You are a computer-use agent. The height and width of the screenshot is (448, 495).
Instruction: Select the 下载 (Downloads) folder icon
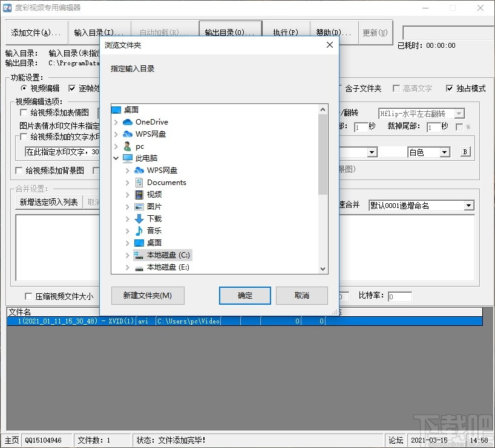point(139,218)
